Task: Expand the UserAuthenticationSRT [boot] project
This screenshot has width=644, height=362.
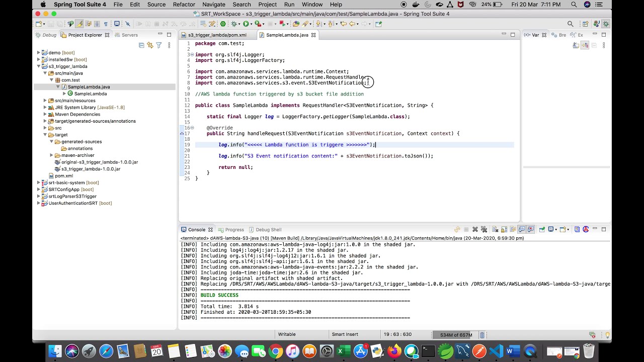Action: (x=39, y=203)
